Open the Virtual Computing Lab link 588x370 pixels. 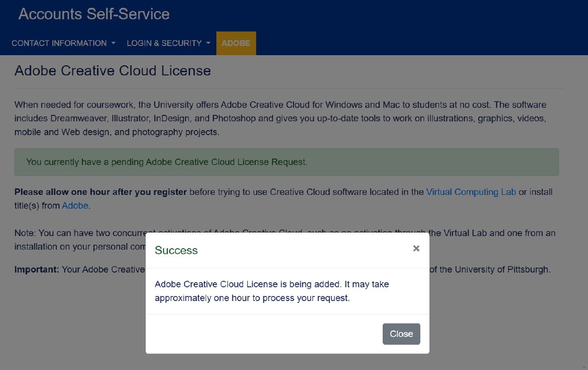471,192
